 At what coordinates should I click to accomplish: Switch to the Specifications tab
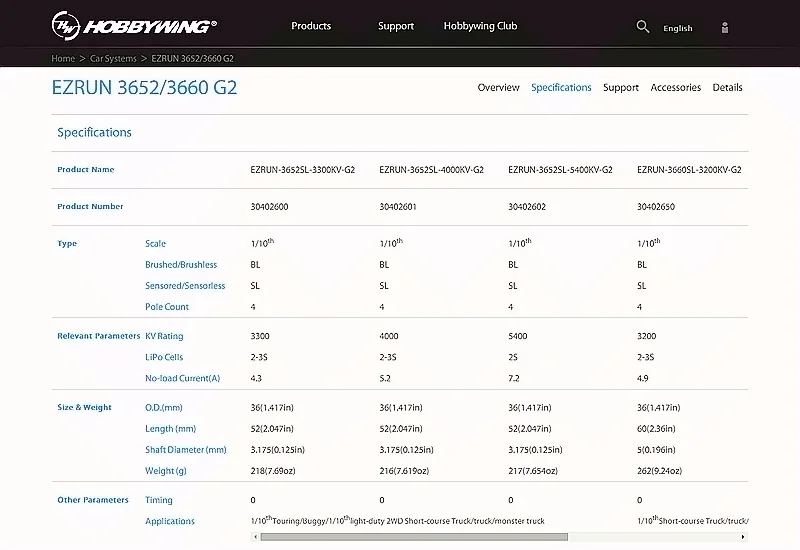(x=561, y=87)
